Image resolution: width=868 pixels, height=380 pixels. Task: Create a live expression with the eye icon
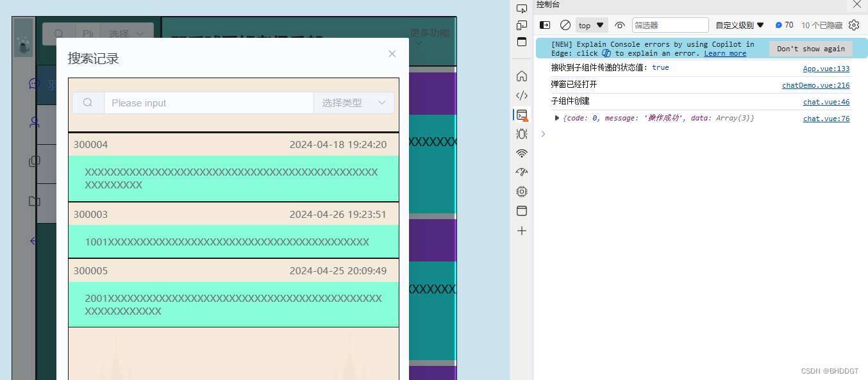tap(619, 25)
